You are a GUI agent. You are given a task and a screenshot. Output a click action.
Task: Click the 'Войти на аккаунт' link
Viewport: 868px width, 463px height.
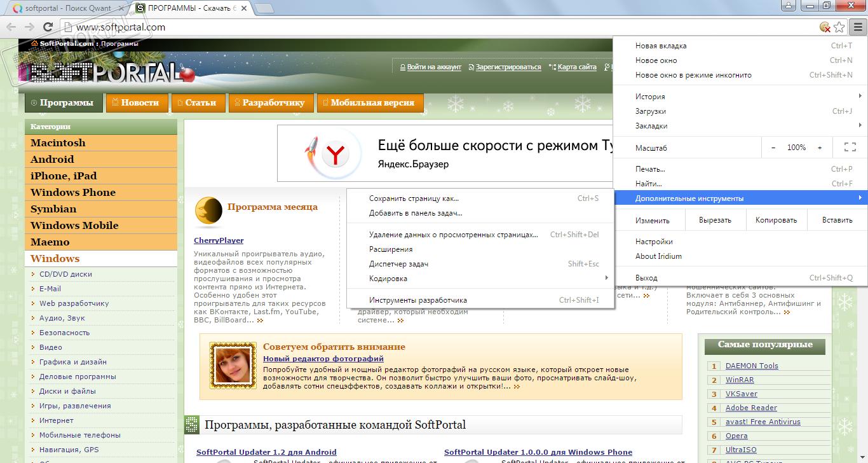click(434, 67)
